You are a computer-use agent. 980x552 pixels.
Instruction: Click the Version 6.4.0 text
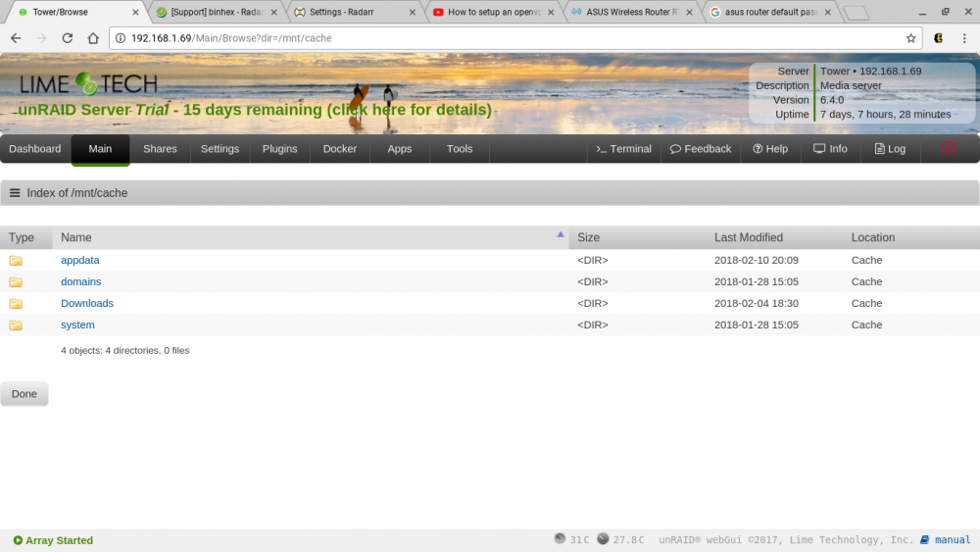tap(832, 100)
